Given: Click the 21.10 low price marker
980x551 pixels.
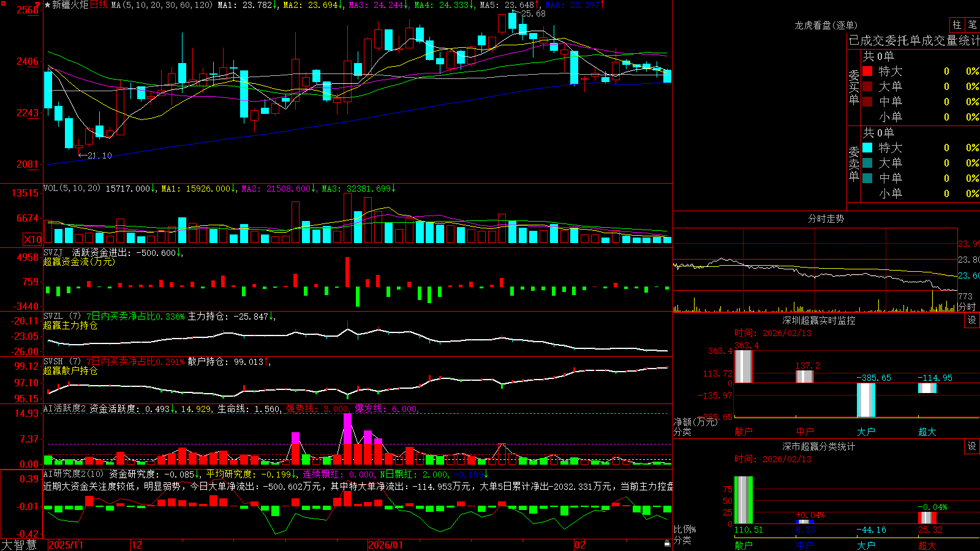Looking at the screenshot, I should click(99, 156).
